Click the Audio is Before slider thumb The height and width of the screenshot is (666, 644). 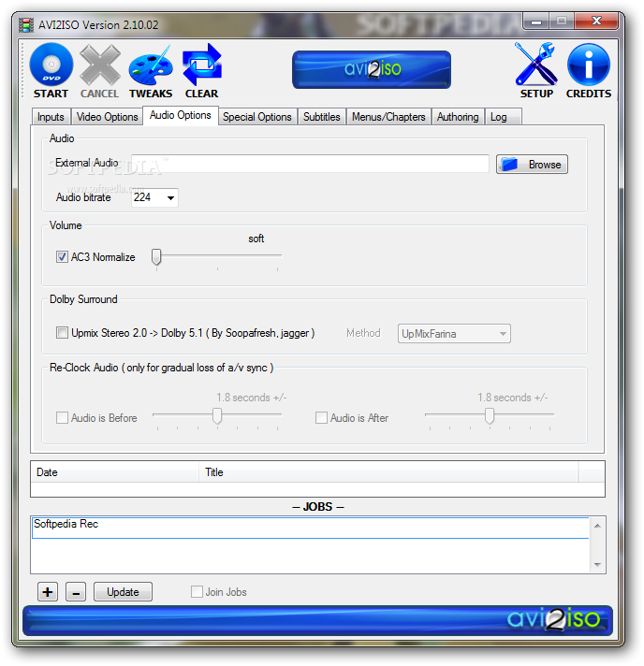217,416
